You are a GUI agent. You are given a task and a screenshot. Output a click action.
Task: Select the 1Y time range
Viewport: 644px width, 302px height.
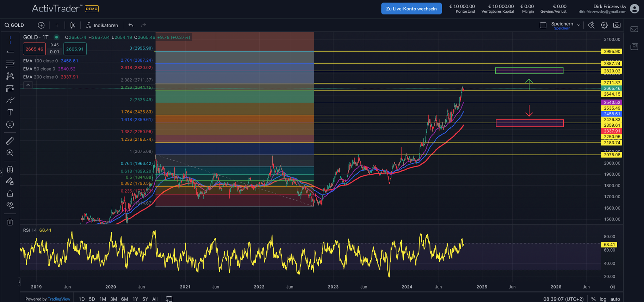[135, 299]
